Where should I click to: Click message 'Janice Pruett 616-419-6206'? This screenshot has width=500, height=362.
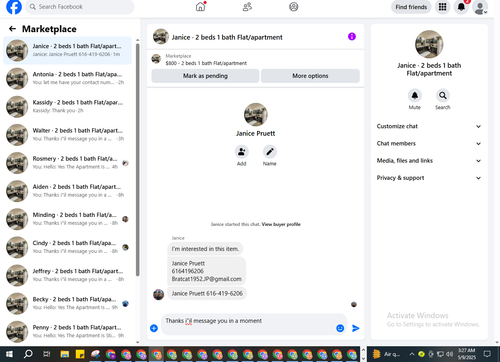207,293
